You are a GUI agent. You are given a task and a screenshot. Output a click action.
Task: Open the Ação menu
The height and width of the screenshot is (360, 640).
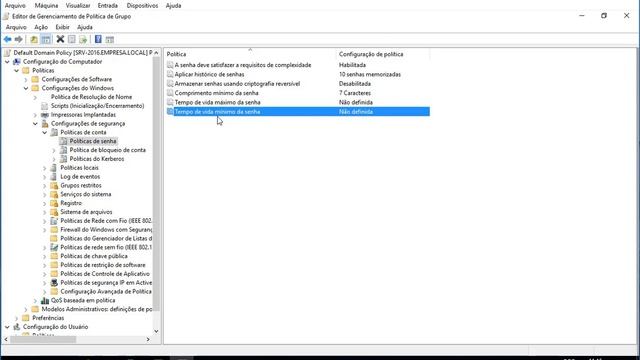click(x=41, y=27)
